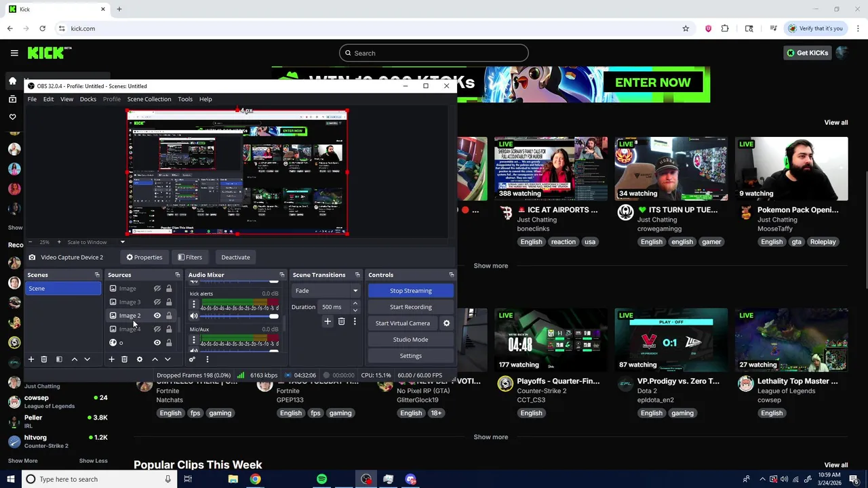Mute the kick alerts audio channel

point(194,316)
